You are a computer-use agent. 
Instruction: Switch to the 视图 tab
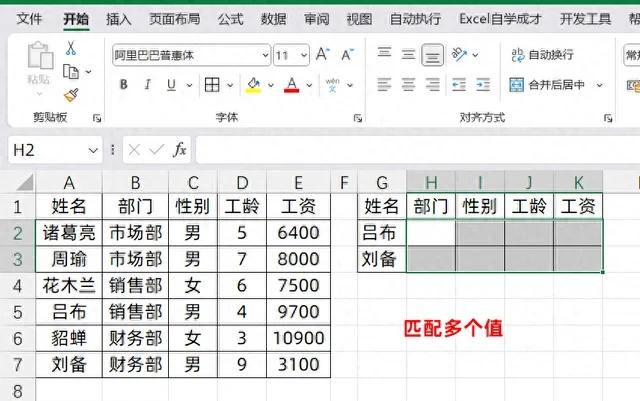tap(359, 19)
